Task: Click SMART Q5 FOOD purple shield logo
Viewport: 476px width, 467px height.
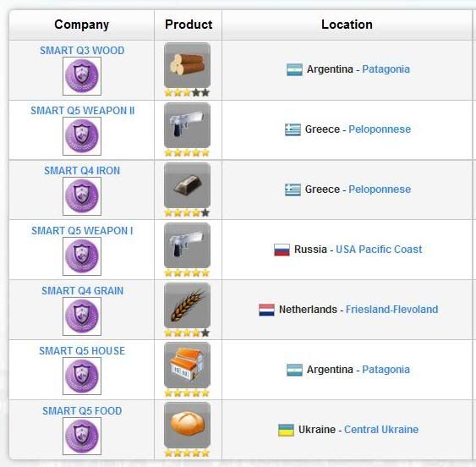Action: coord(82,436)
